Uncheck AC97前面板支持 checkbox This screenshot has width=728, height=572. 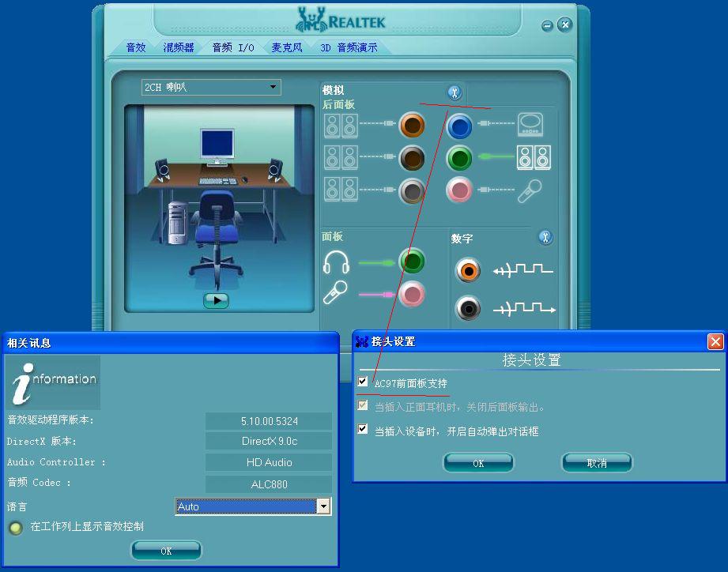363,382
